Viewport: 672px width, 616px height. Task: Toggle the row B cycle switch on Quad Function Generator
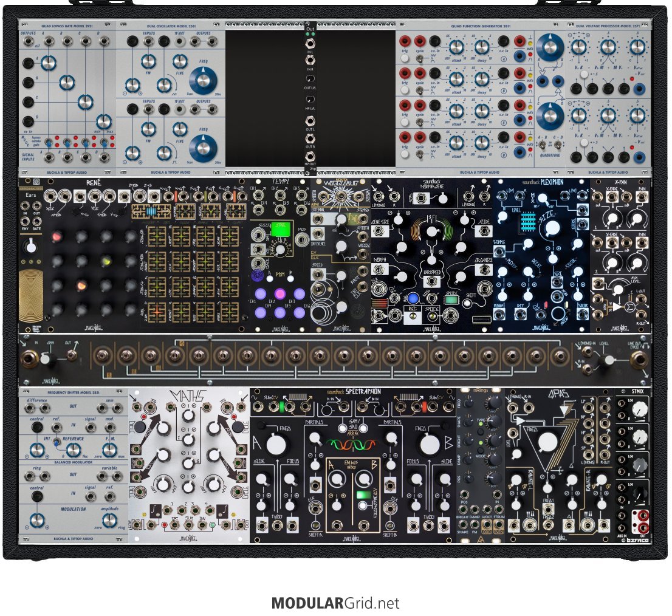click(x=420, y=91)
